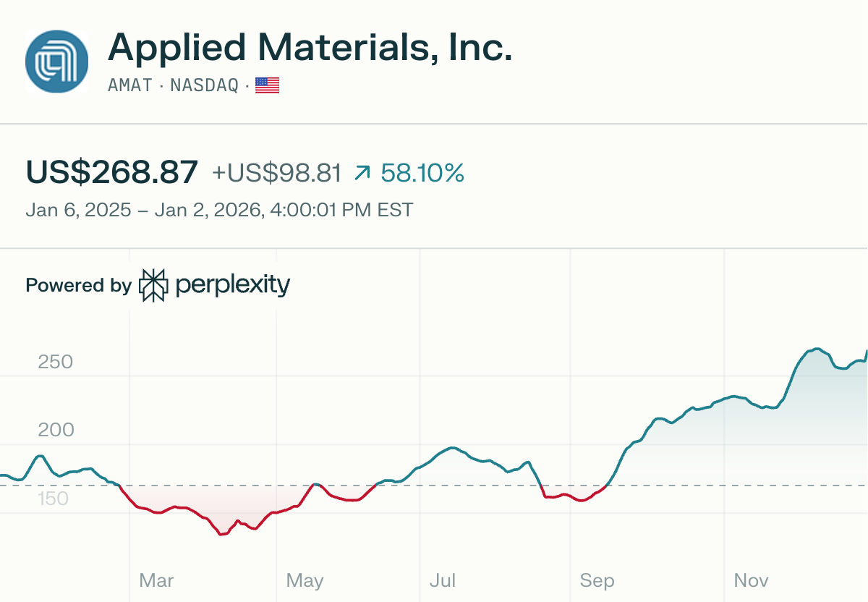Screen dimensions: 868x602
Task: Click the +US$98.81 price change value
Action: [276, 173]
